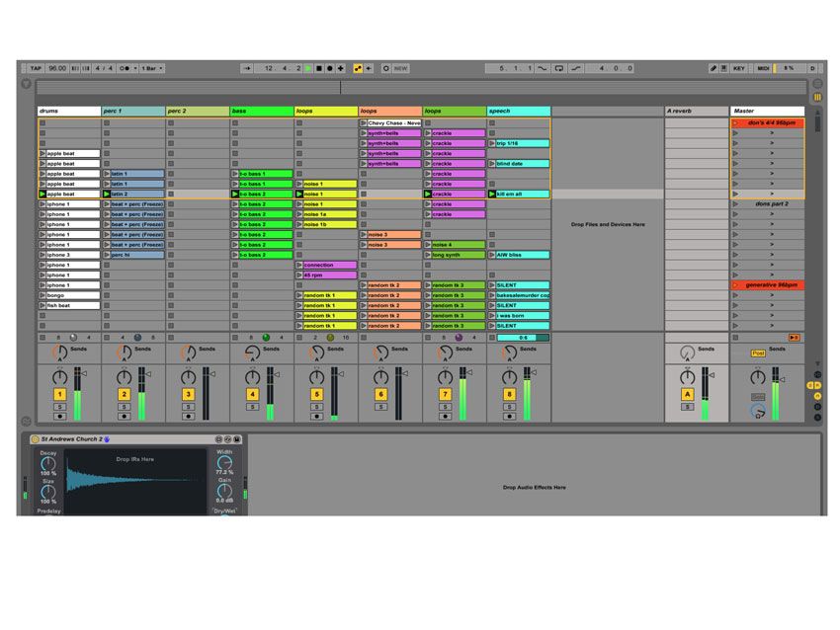Enter KEY mapping mode
The height and width of the screenshot is (630, 840).
[738, 68]
